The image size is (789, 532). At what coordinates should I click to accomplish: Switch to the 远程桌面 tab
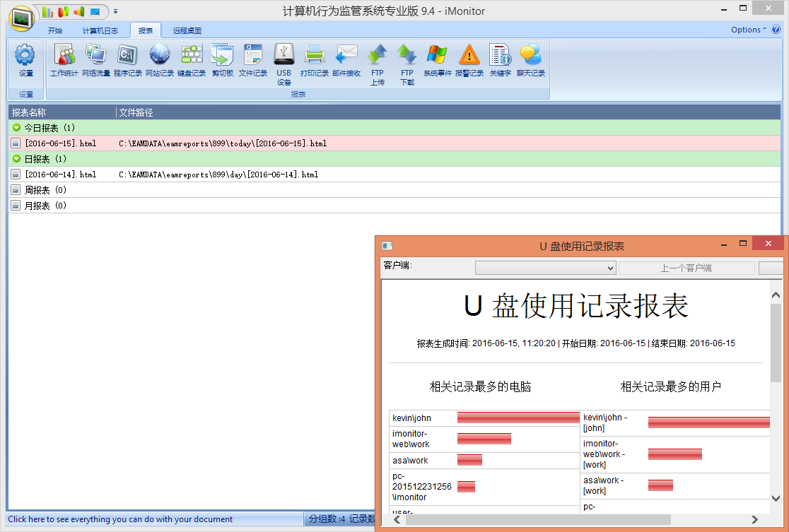[187, 30]
